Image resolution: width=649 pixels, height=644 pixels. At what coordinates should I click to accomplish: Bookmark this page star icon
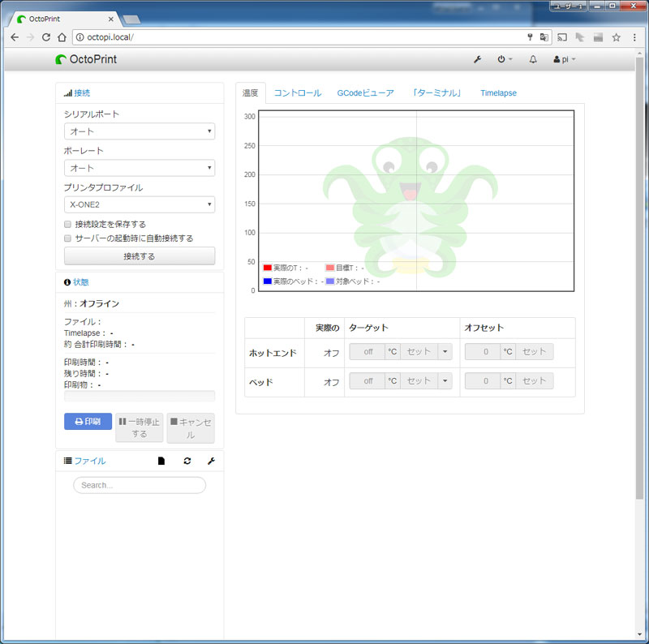point(617,37)
